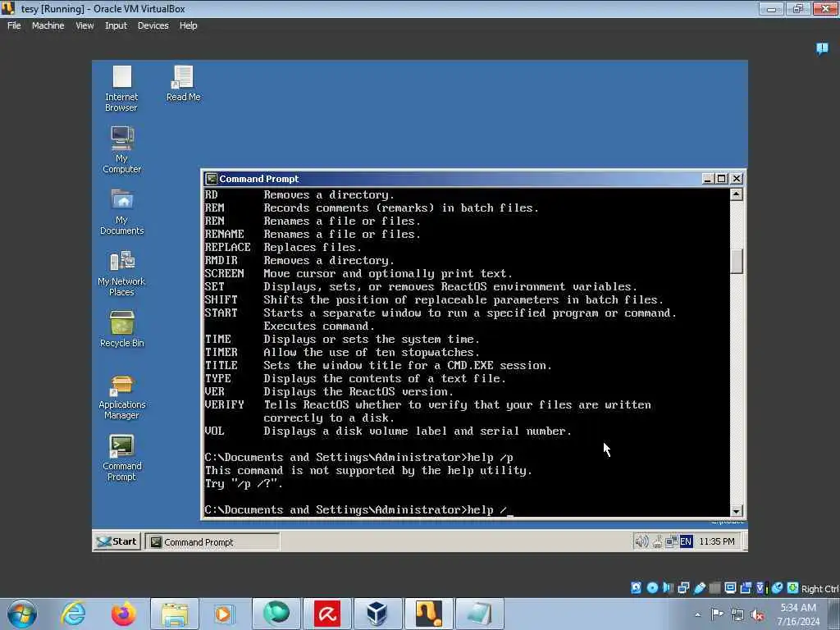Click ReactOS tray safely-remove hardware icon
This screenshot has height=630, width=840.
click(x=657, y=541)
